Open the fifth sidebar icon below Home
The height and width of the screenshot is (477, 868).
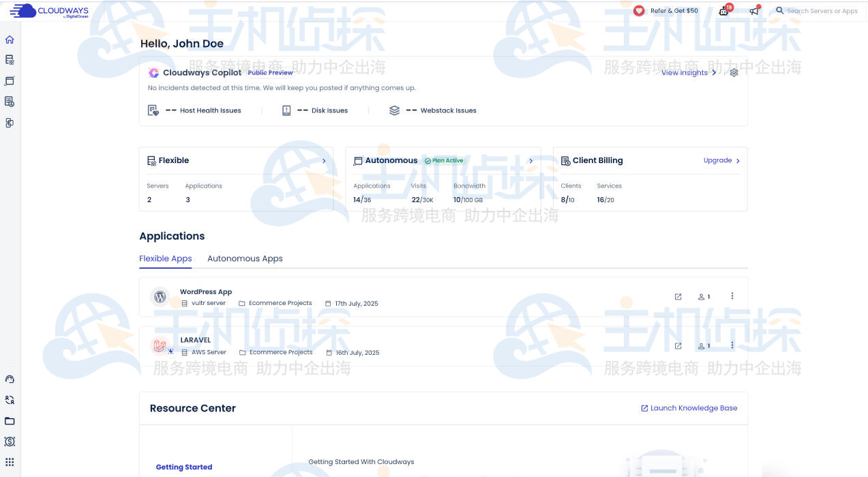coord(10,123)
